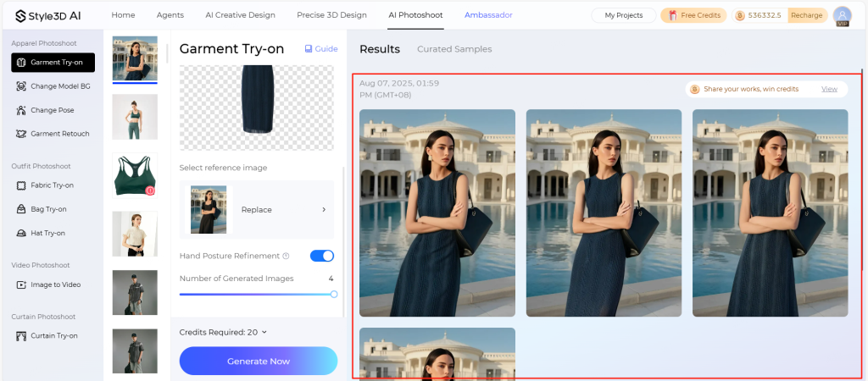Open My Projects
868x381 pixels.
pos(623,15)
